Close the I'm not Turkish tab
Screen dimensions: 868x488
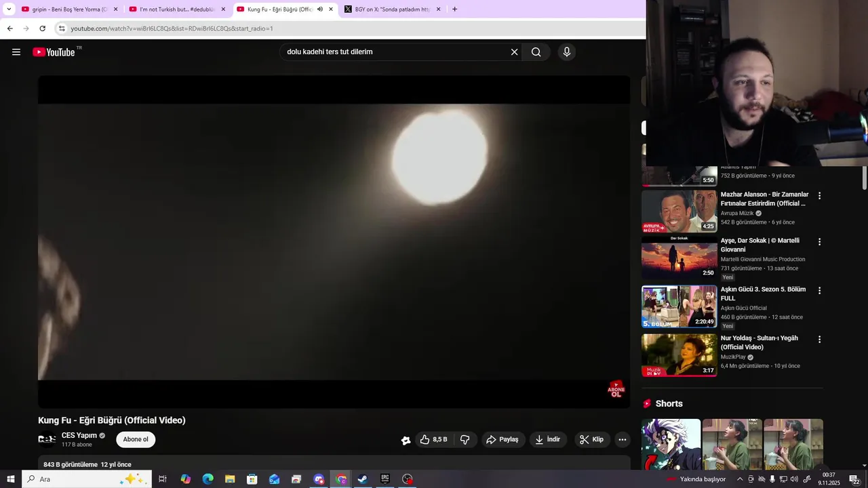[223, 9]
